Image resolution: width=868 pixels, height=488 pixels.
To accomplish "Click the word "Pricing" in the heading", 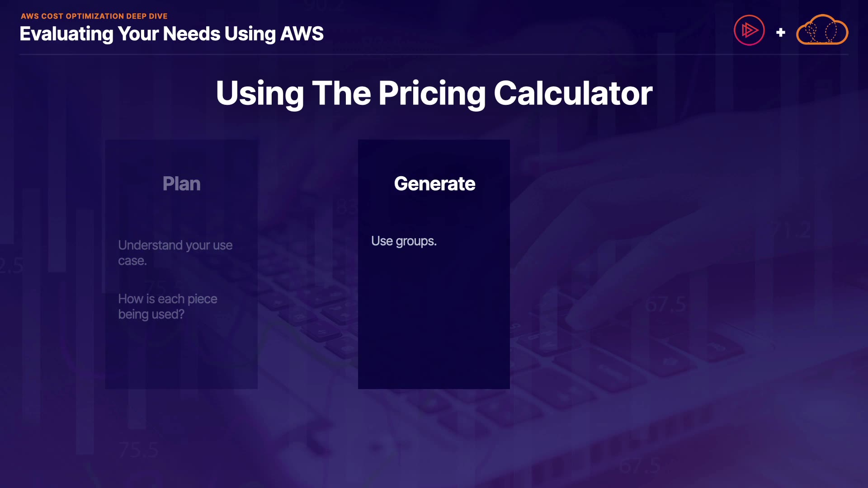I will click(432, 93).
